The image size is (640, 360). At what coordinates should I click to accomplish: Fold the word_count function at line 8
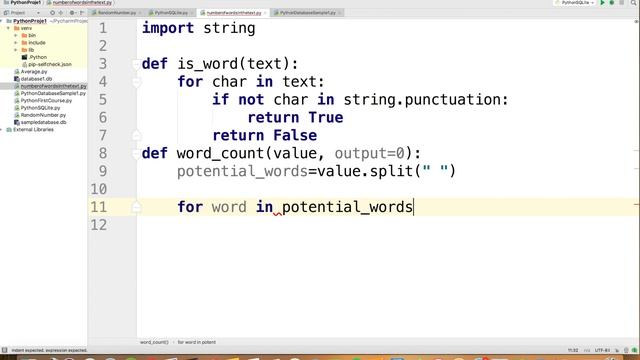pyautogui.click(x=136, y=154)
